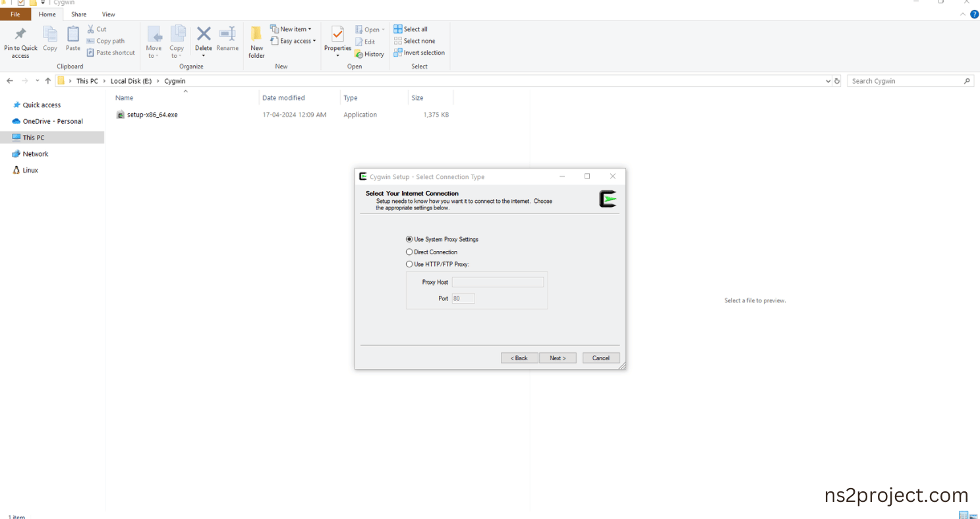Screen dimensions: 980x519
Task: Switch to the Home ribbon tab
Action: [x=47, y=14]
